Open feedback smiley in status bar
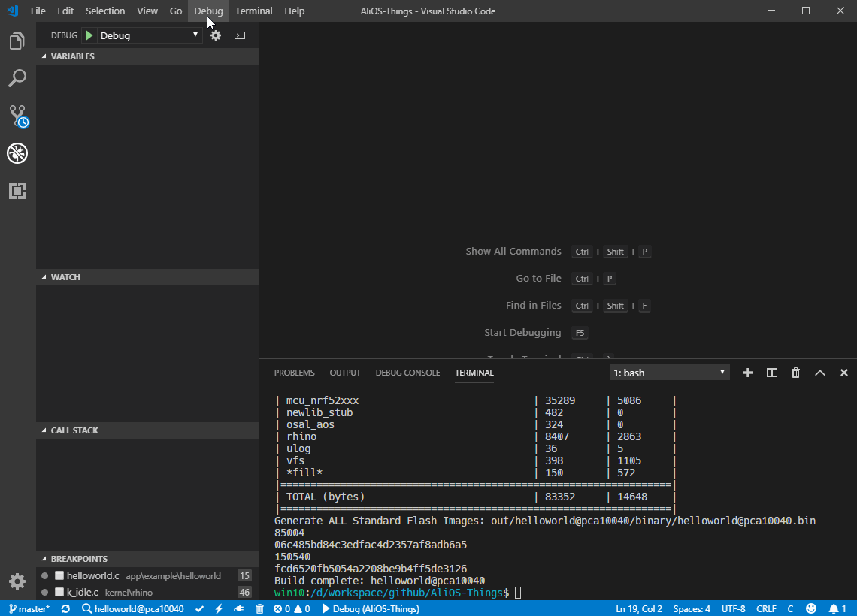857x616 pixels. point(811,609)
